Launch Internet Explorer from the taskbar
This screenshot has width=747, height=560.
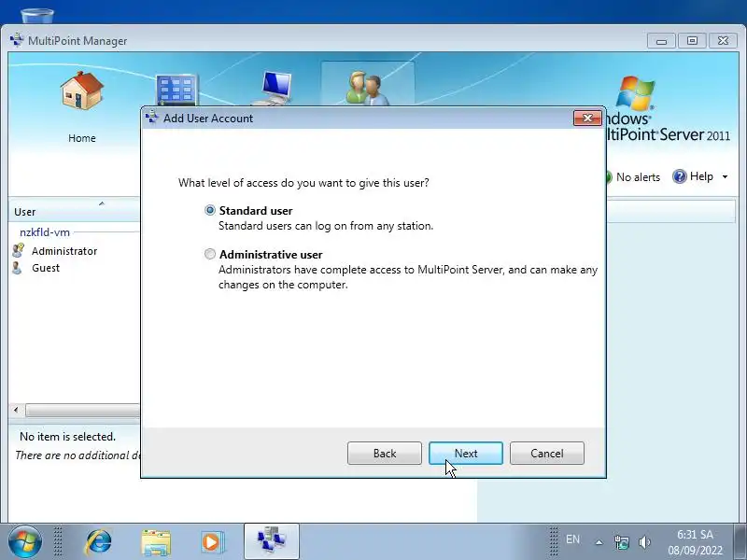coord(98,542)
